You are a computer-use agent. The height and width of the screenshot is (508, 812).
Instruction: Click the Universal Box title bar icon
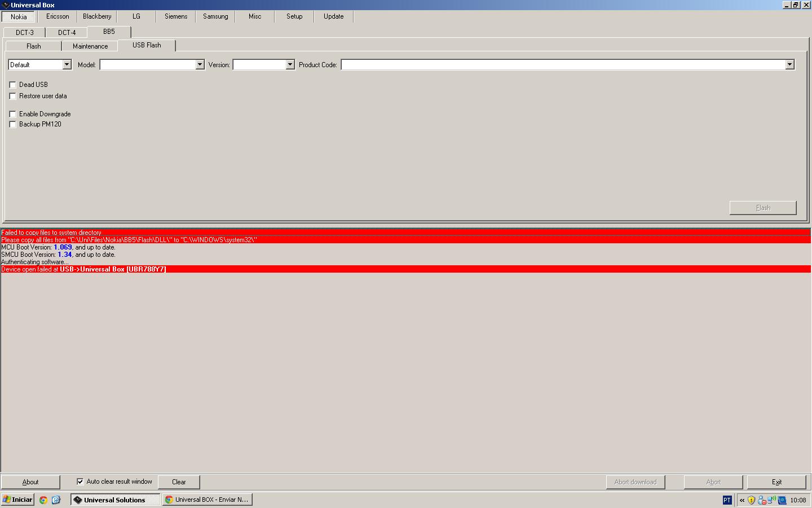(6, 5)
